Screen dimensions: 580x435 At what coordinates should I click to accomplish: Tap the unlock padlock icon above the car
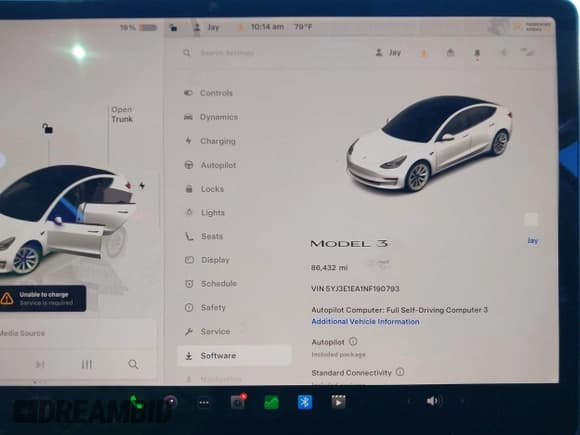pyautogui.click(x=47, y=129)
